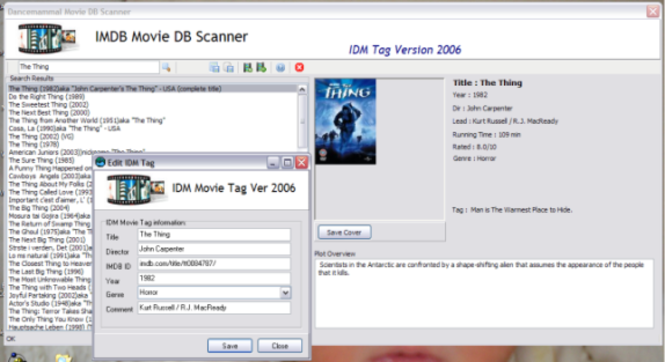Select 'The Thing About My Folks' result

click(50, 184)
